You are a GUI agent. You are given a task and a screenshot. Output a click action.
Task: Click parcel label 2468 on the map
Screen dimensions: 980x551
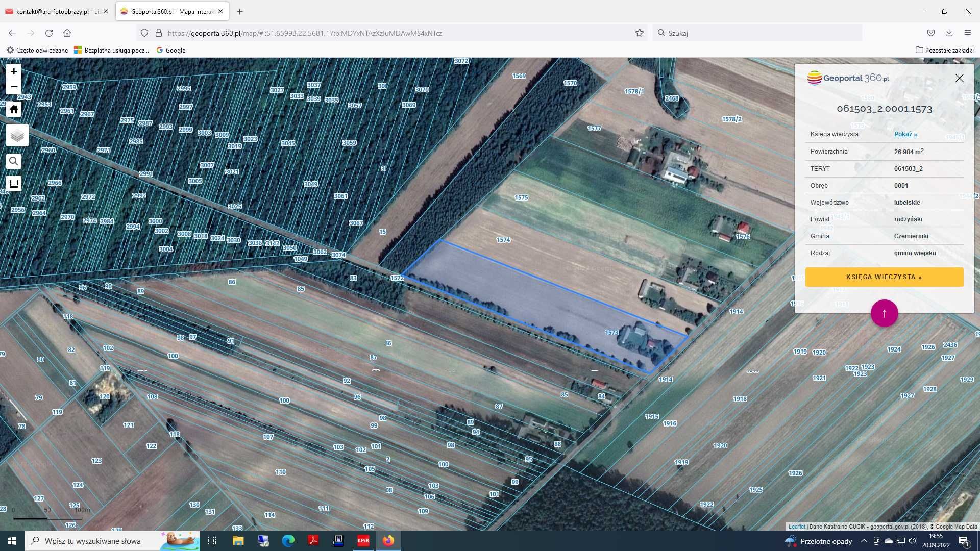click(x=672, y=98)
